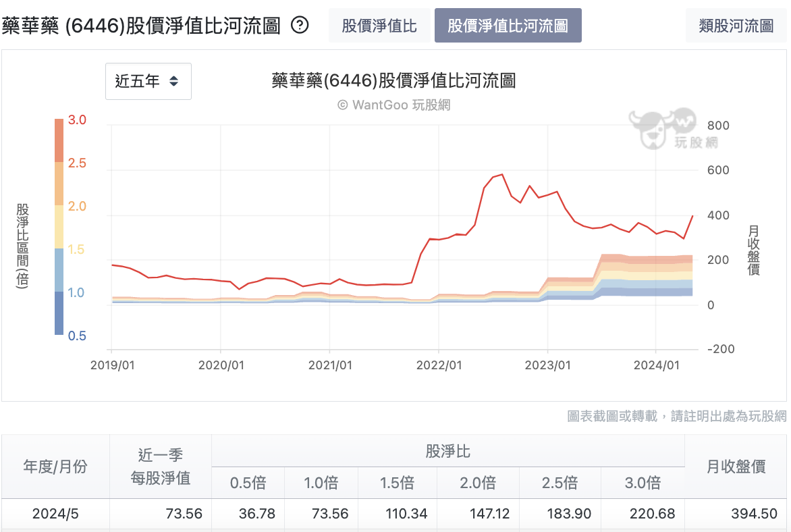Screen dimensions: 791x532
Task: Click the 2020/01 x-axis label
Action: pyautogui.click(x=221, y=365)
